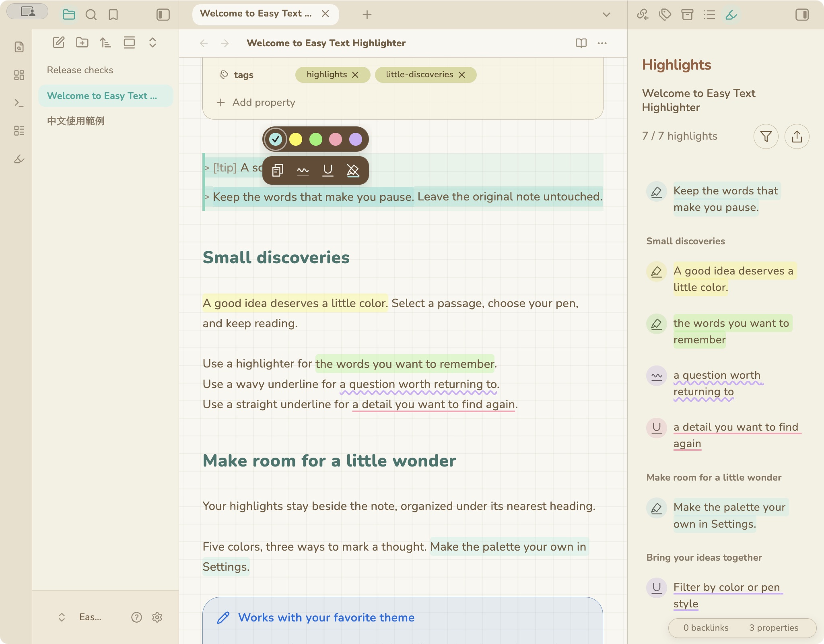Remove highlight with the eraser icon
This screenshot has height=644, width=824.
tap(353, 171)
